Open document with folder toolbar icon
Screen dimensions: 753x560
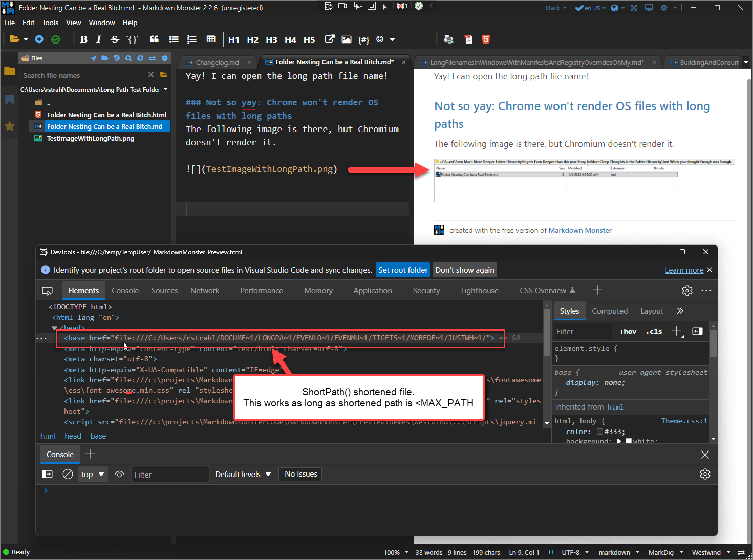pyautogui.click(x=14, y=39)
